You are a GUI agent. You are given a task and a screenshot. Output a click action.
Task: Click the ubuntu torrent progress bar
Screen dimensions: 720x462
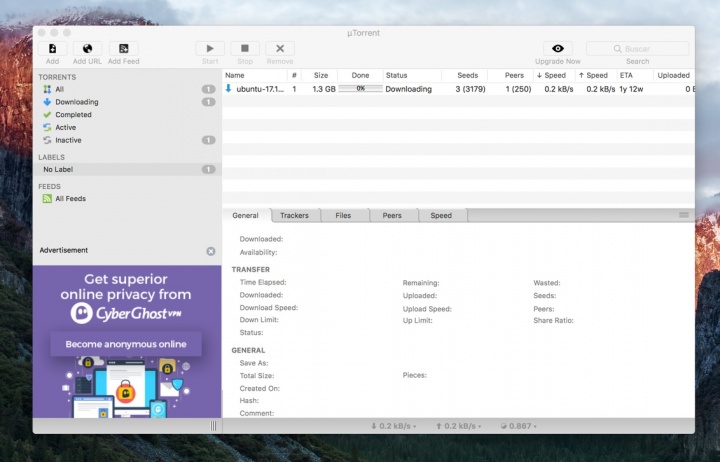(359, 89)
